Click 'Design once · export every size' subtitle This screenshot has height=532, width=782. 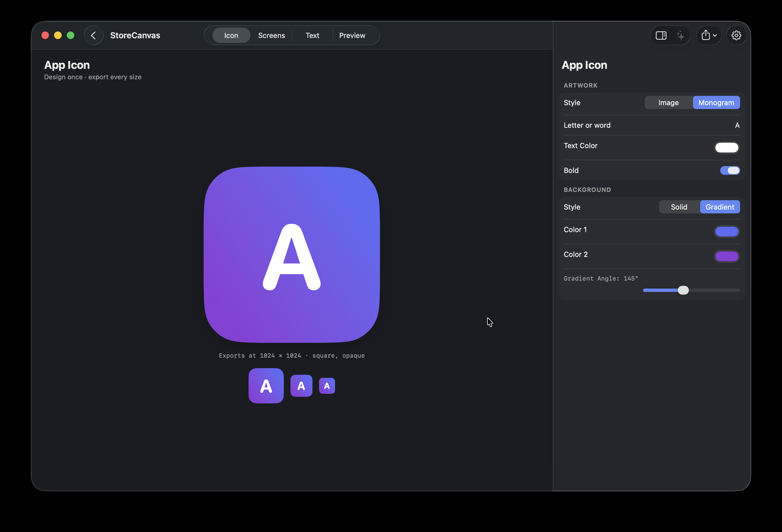click(93, 77)
